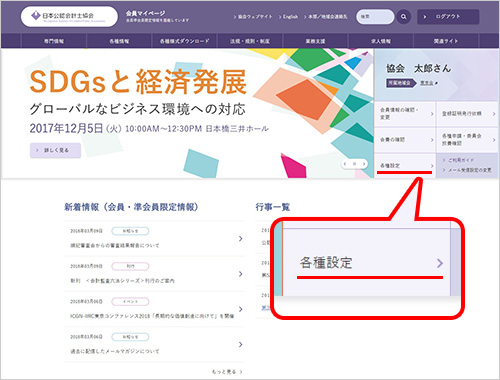Open the 法規・規則・制度 menu
This screenshot has height=380, width=500.
point(250,41)
